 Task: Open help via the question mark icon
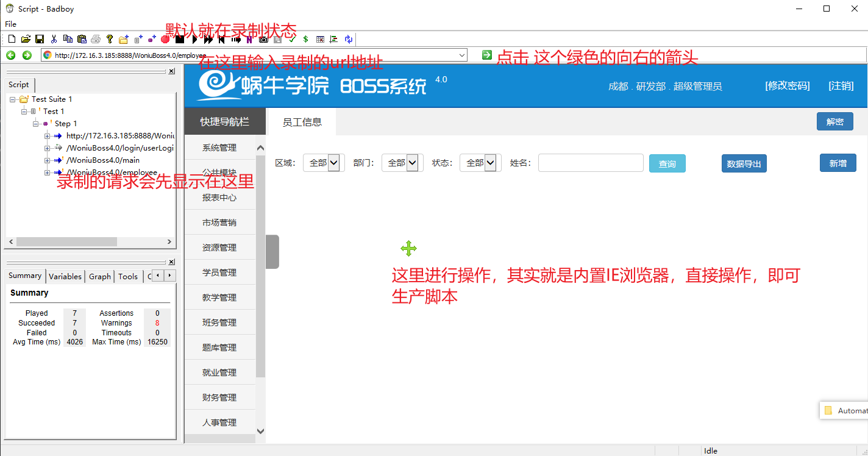110,39
